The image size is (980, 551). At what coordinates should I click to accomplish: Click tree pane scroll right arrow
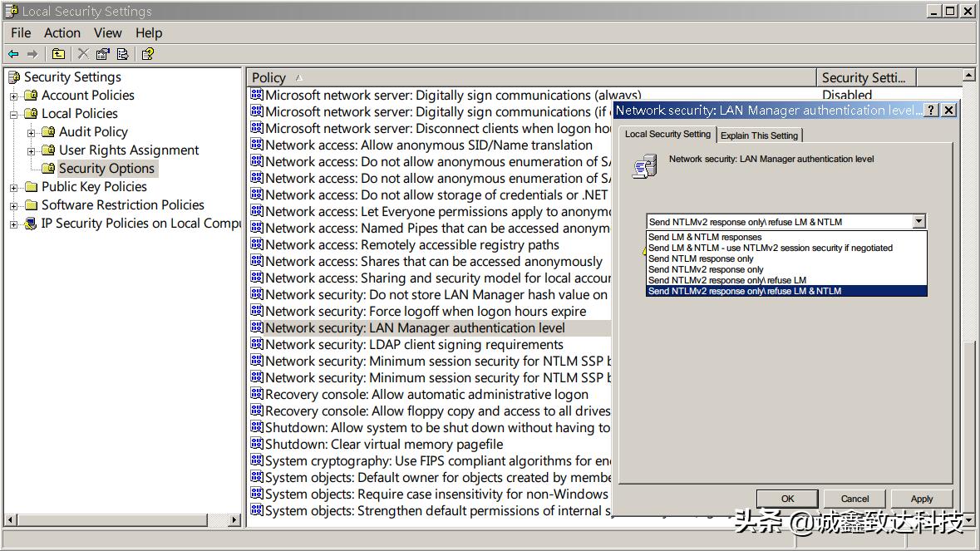click(x=234, y=519)
